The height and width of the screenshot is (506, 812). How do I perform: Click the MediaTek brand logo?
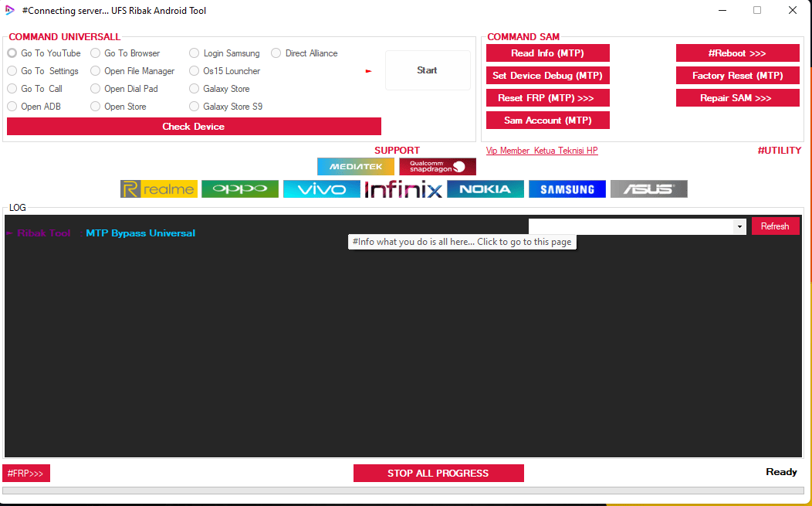355,167
